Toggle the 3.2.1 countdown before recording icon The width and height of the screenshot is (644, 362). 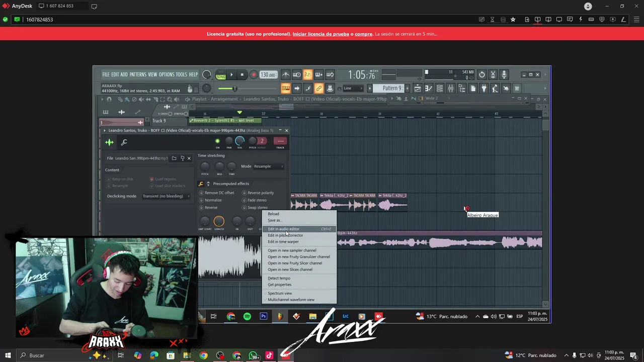pos(308,75)
